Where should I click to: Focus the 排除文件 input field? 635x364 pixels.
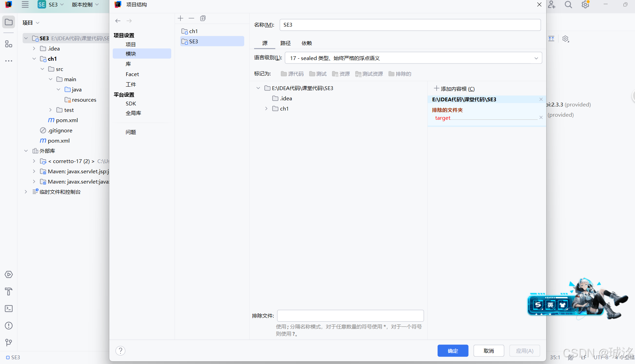350,316
